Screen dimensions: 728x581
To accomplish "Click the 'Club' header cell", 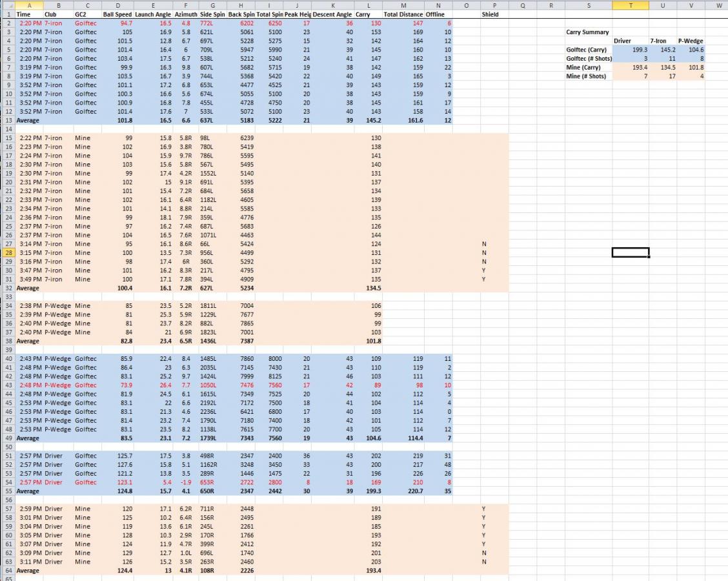I will pyautogui.click(x=59, y=14).
